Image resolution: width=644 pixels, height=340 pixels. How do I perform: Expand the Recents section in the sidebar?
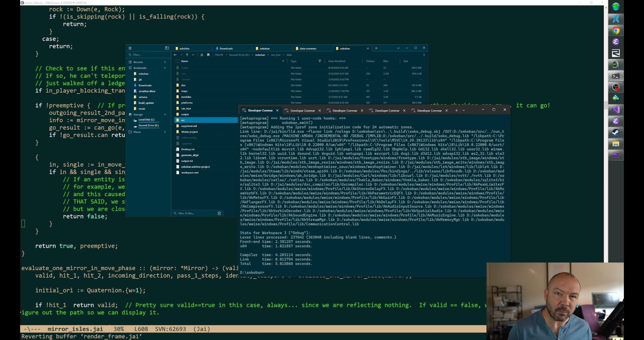tap(165, 62)
